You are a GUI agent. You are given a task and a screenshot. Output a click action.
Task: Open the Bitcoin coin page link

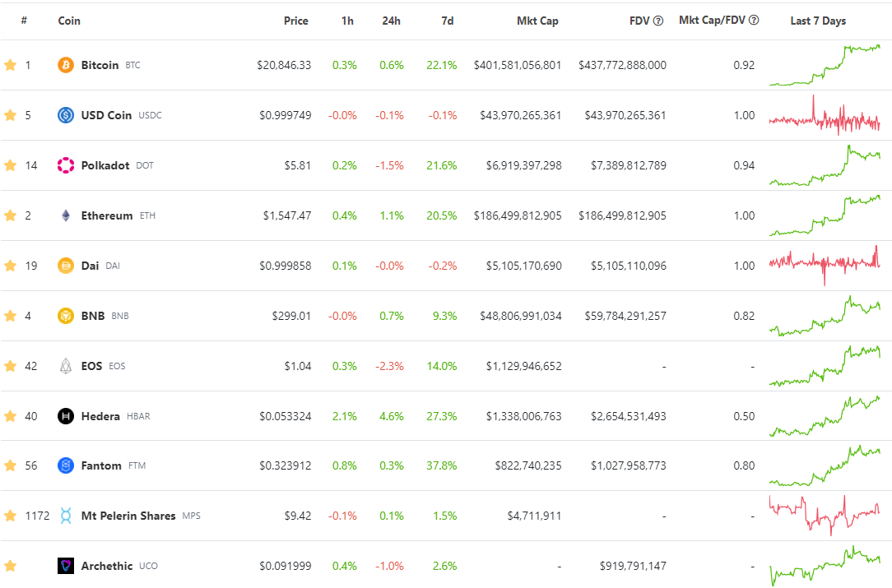pyautogui.click(x=100, y=65)
